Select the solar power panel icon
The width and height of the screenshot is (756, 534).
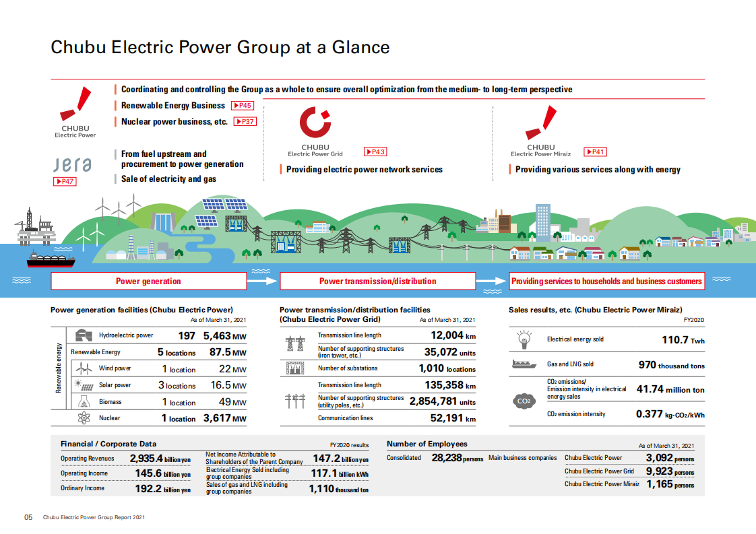point(86,385)
